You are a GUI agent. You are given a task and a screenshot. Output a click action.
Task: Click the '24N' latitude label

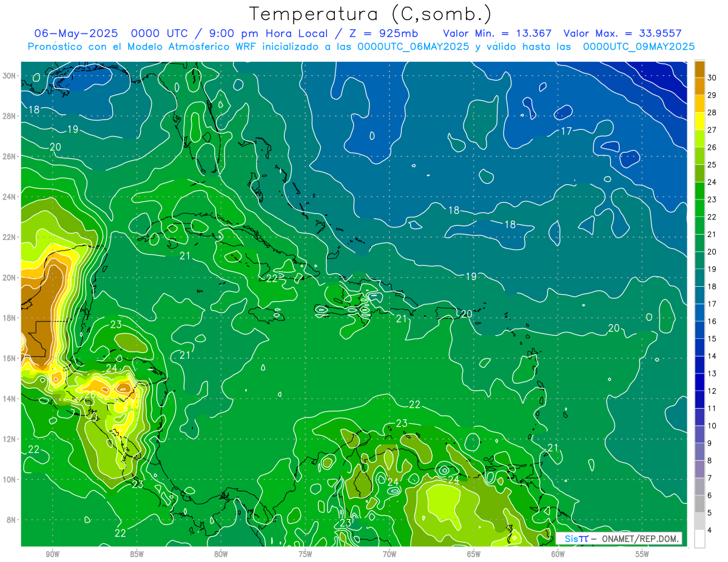[10, 197]
